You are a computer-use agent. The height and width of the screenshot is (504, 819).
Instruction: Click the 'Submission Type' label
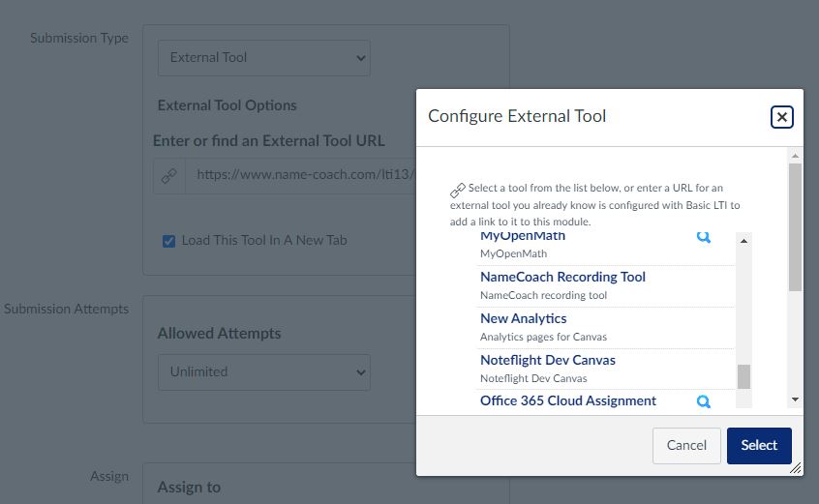tap(79, 38)
